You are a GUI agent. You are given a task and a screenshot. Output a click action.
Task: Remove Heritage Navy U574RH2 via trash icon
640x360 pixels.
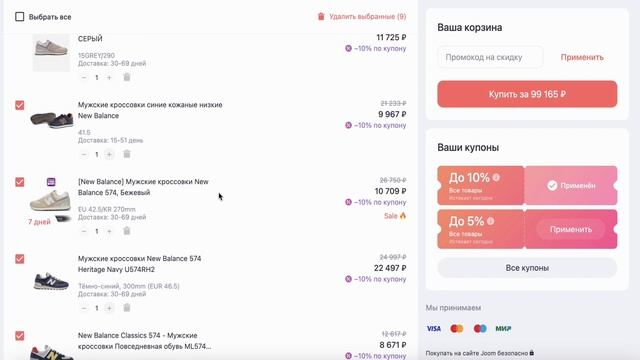click(x=127, y=308)
